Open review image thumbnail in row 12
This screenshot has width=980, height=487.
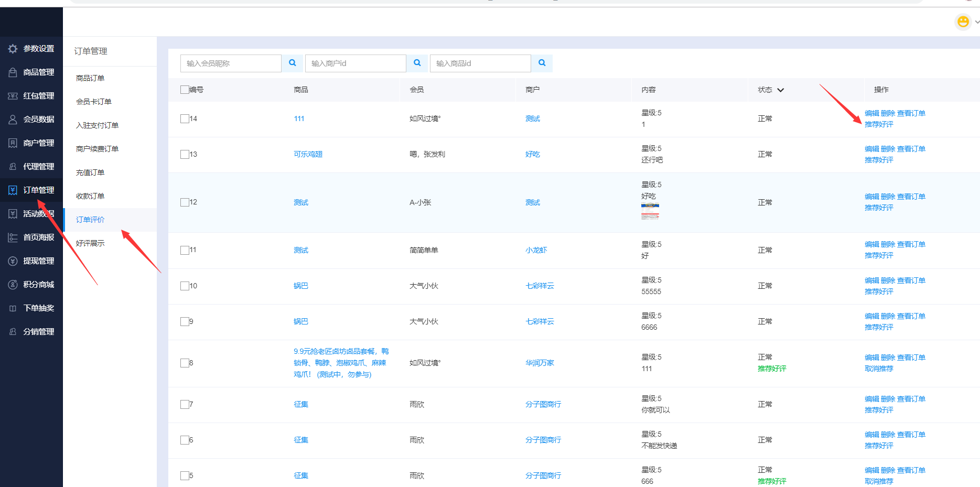click(650, 211)
